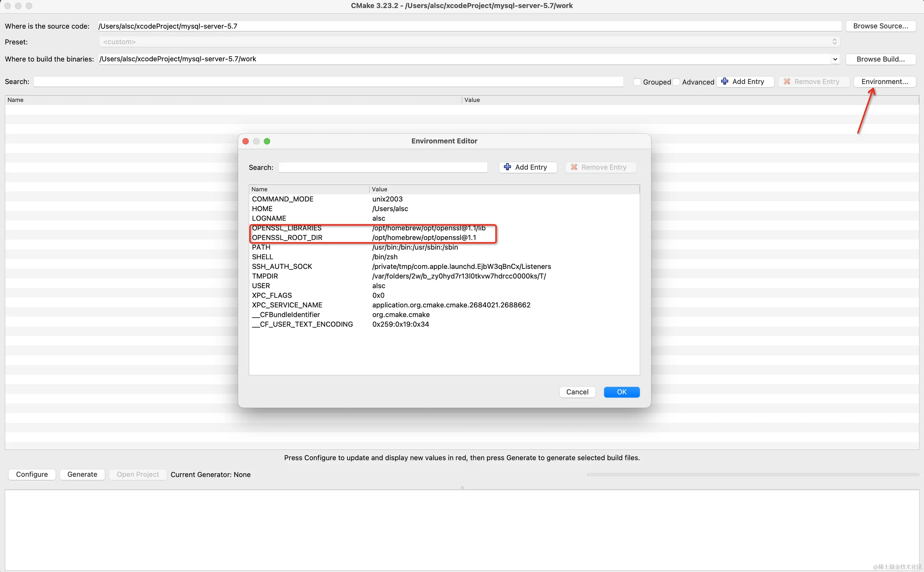Select the PATH environment variable row

click(261, 247)
